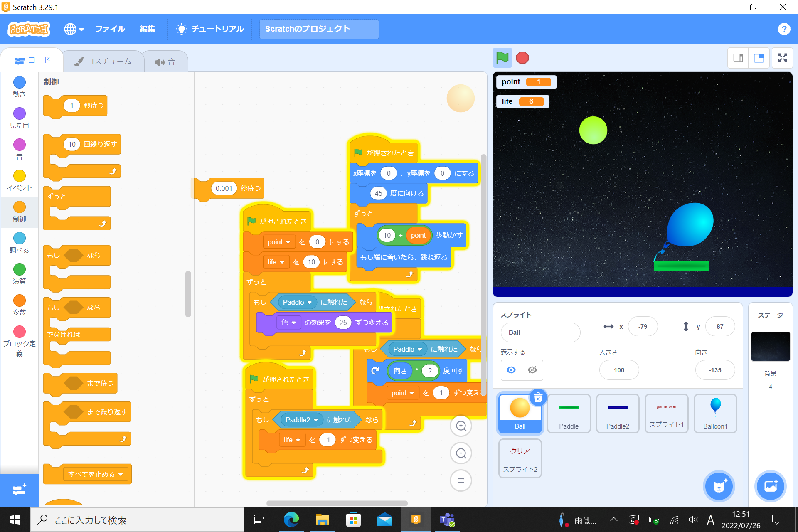Open the すべてを止める block dropdown
Image resolution: width=798 pixels, height=532 pixels.
[x=121, y=474]
